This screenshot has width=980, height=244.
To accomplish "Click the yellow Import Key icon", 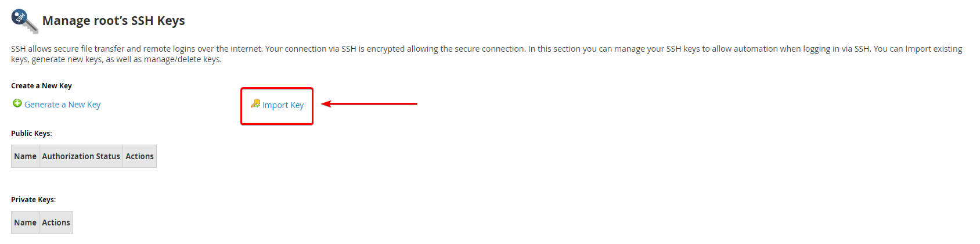I will pos(255,103).
